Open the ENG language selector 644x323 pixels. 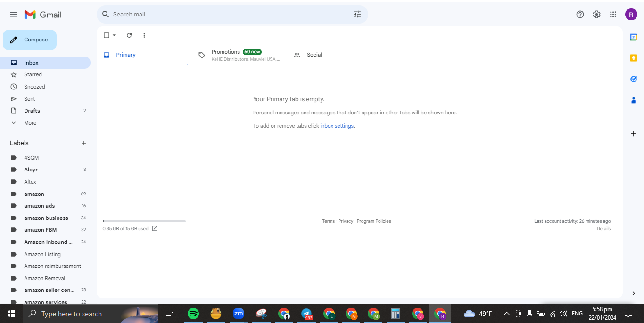tap(577, 314)
